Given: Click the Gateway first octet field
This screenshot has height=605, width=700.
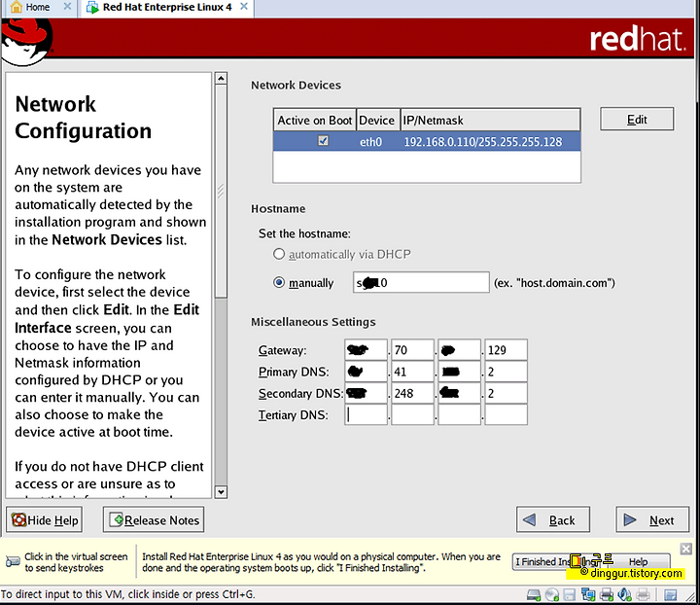Looking at the screenshot, I should click(367, 350).
